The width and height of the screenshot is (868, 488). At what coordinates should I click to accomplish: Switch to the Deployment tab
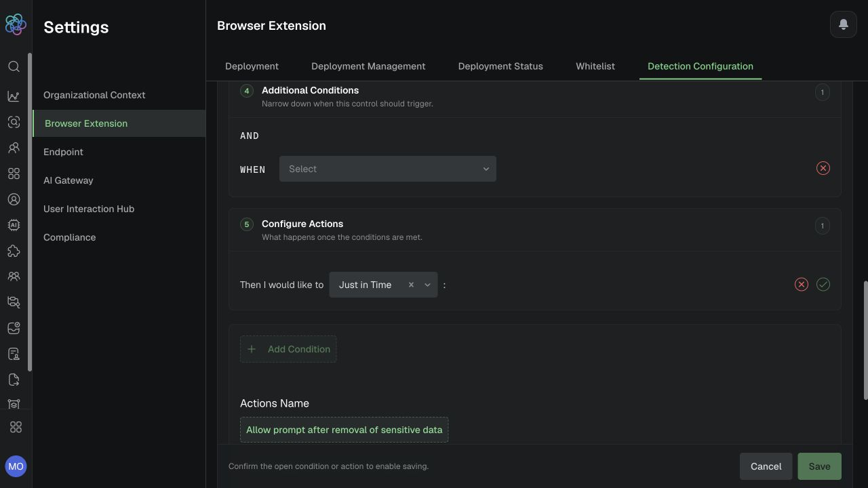(x=252, y=66)
